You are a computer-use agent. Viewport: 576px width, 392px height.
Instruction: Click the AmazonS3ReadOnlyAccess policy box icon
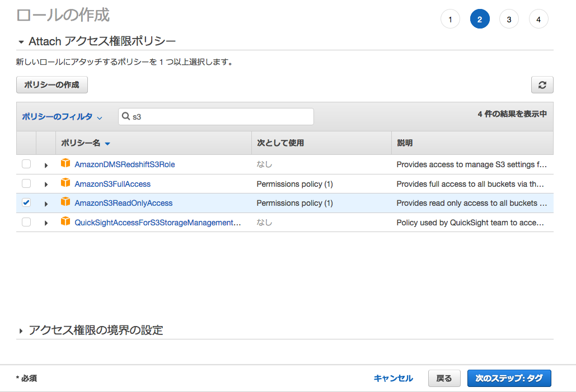coord(65,201)
